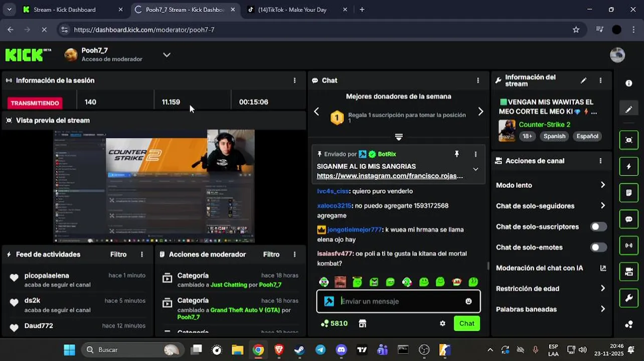Collapse the top donors leaderboard handle

399,137
